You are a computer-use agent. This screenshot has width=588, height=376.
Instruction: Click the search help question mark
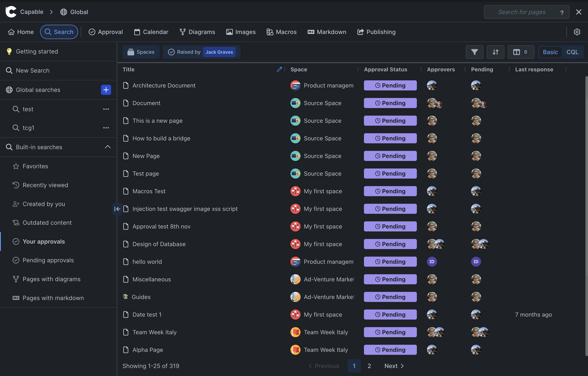pos(562,12)
